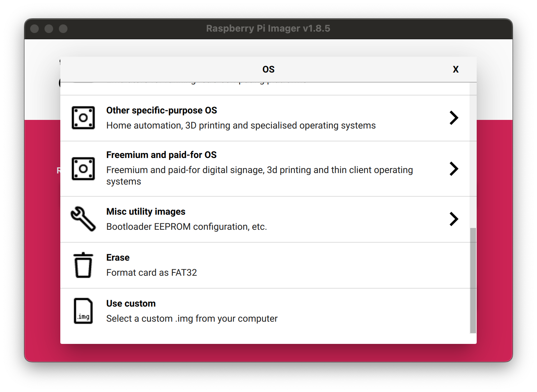
Task: Click "Home automation, 3D printing" description
Action: pos(241,125)
